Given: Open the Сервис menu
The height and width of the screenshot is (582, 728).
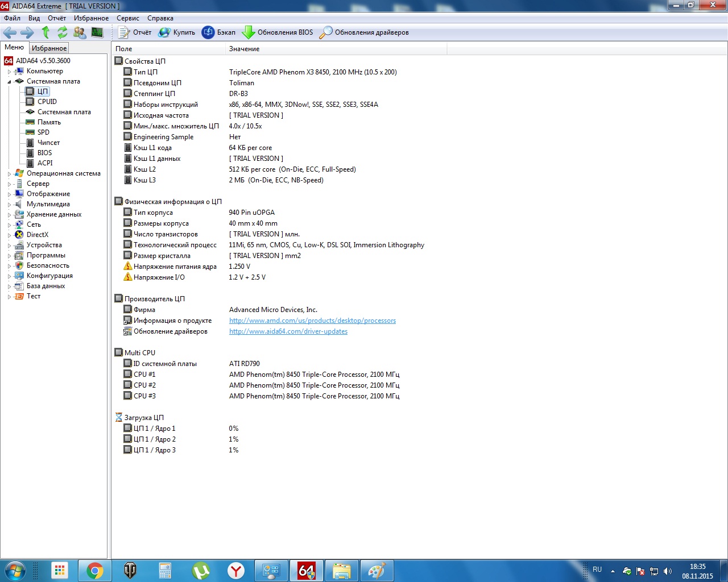Looking at the screenshot, I should [x=127, y=18].
